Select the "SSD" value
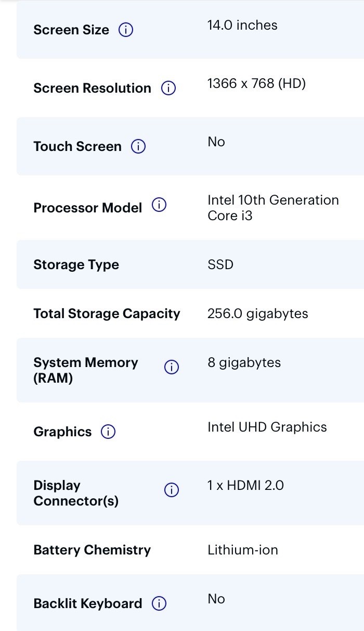Image resolution: width=364 pixels, height=631 pixels. (220, 265)
